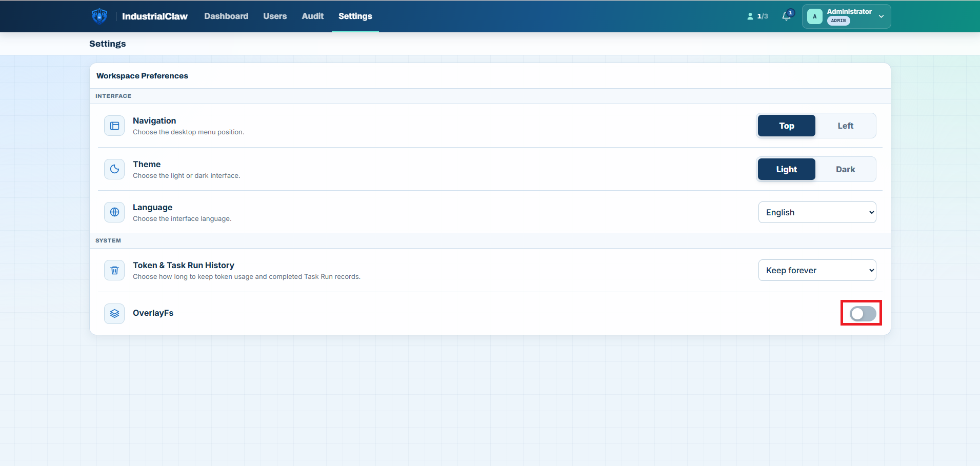The image size is (980, 466).
Task: Click the IndustrialClaw shield logo
Action: [x=99, y=16]
